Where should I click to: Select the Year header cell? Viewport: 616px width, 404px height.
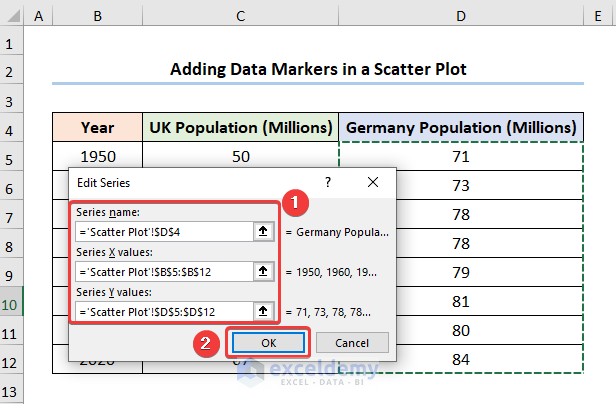98,128
